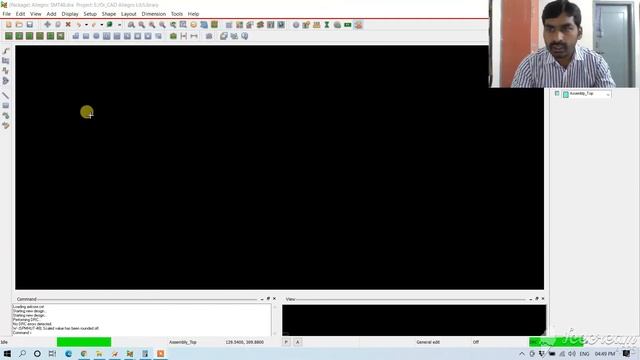Click the New file icon in toolbar
Viewport: 640px width, 360px height.
click(x=9, y=25)
